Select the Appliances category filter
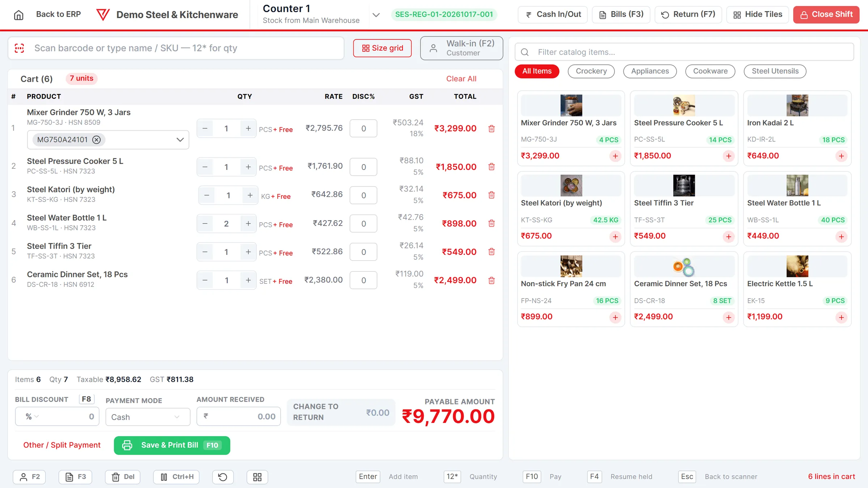868x488 pixels. [x=650, y=71]
